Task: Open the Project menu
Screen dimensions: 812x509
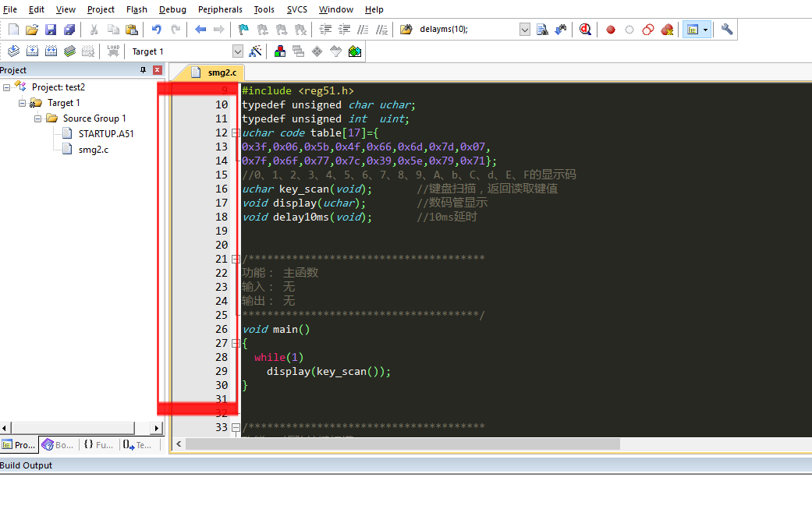Action: (101, 9)
